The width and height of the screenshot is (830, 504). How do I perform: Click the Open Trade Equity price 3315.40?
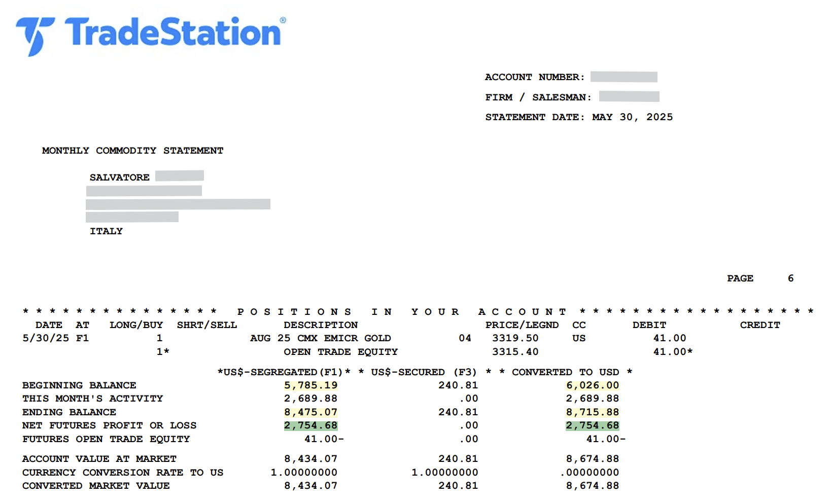coord(515,352)
